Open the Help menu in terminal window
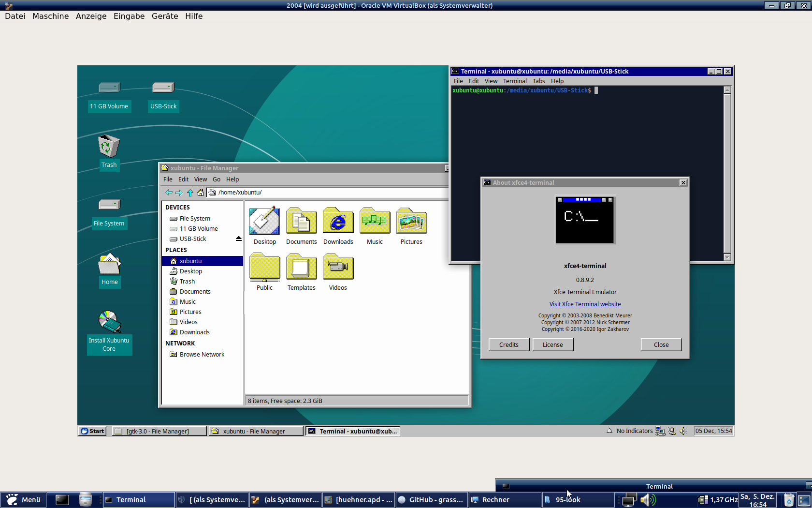This screenshot has width=812, height=508. tap(557, 81)
